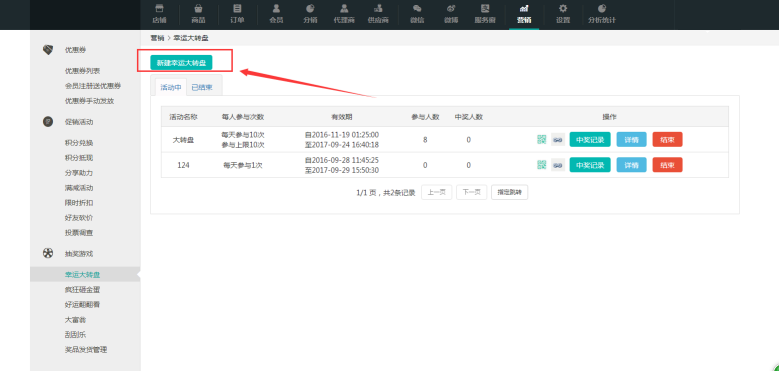Viewport: 779px width, 371px height.
Task: Open 好友砍价 in the sidebar
Action: pyautogui.click(x=79, y=218)
